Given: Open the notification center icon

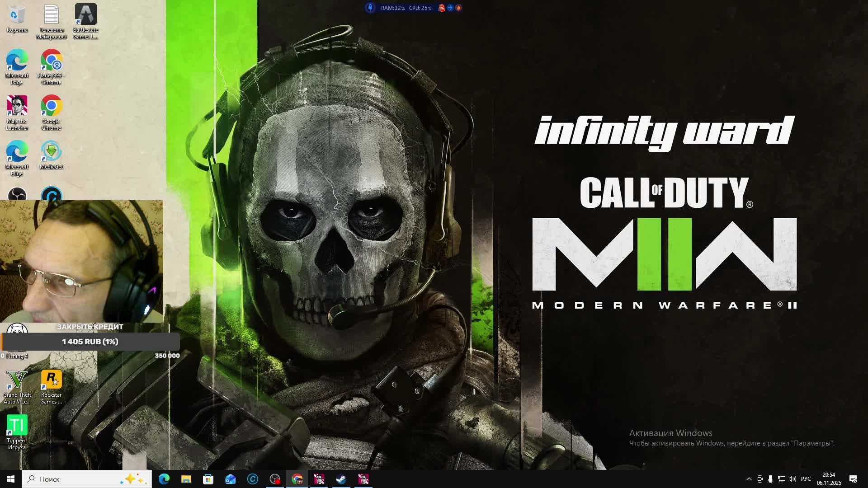Looking at the screenshot, I should [x=853, y=479].
